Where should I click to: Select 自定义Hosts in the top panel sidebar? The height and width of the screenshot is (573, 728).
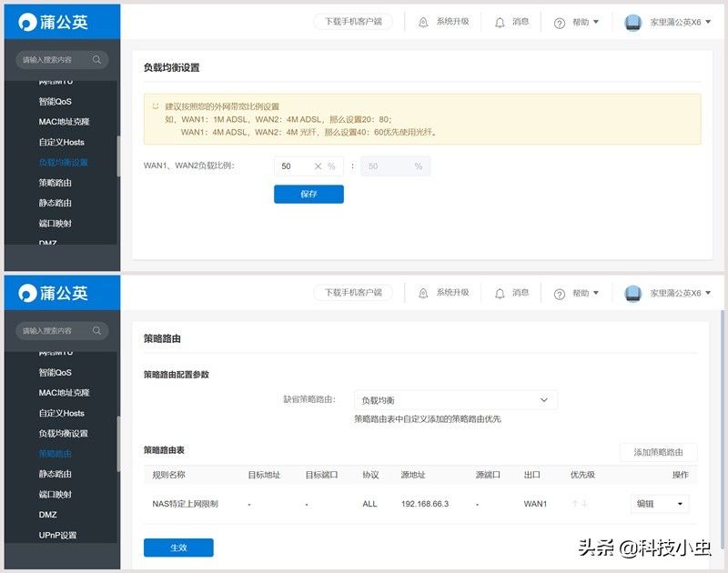tap(61, 142)
